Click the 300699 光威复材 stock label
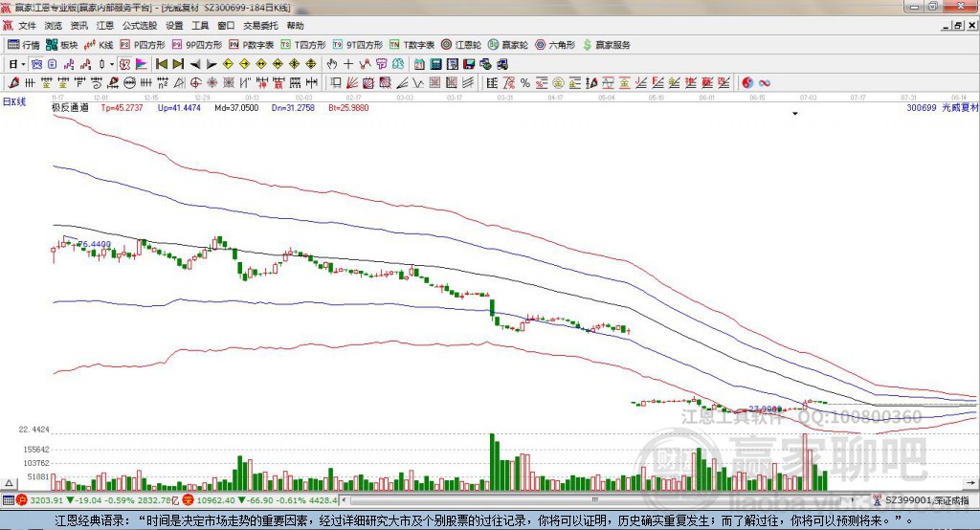Image resolution: width=980 pixels, height=530 pixels. 943,107
